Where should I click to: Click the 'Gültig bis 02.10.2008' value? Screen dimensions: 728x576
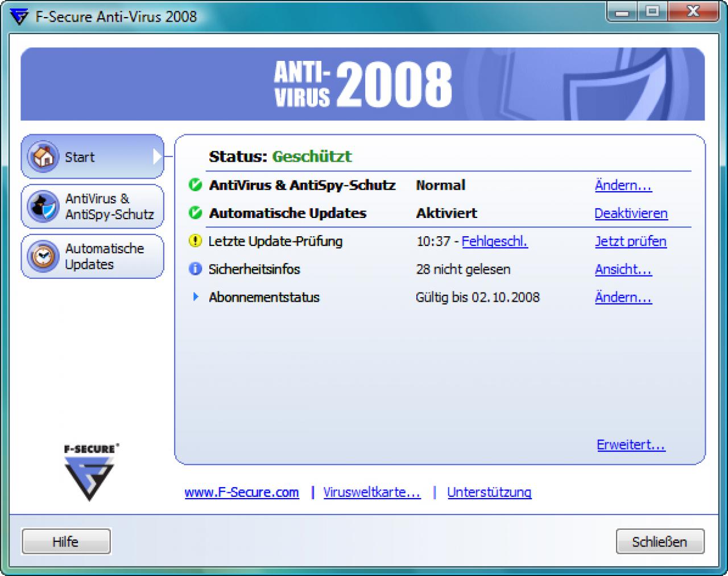pyautogui.click(x=478, y=297)
